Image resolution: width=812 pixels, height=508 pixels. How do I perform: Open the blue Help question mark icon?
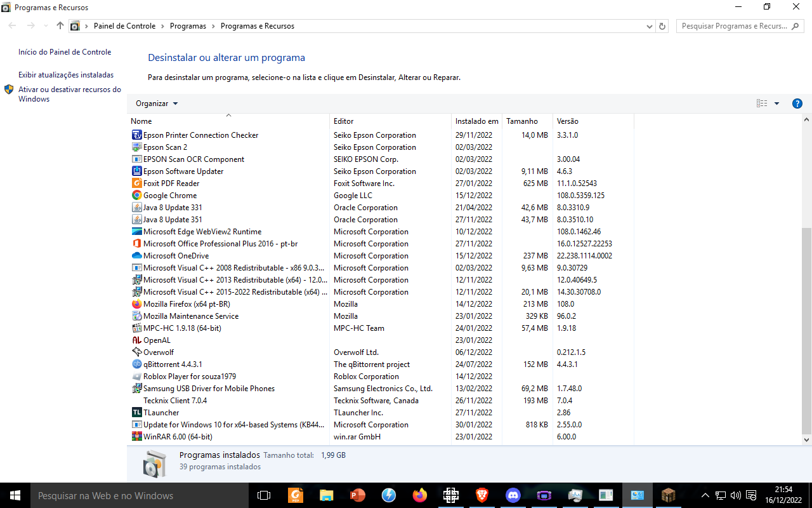point(797,104)
